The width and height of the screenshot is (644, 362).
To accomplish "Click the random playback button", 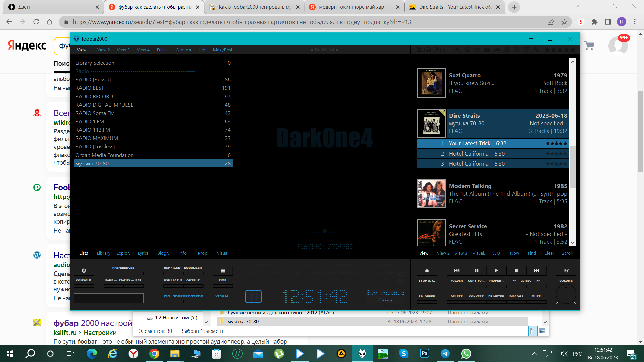I will coord(566,270).
